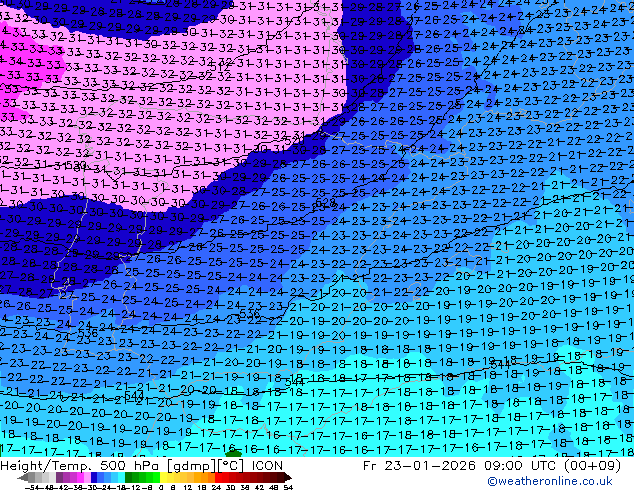Open the weatheronline.co.uk website link
This screenshot has height=490, width=634.
point(549,481)
